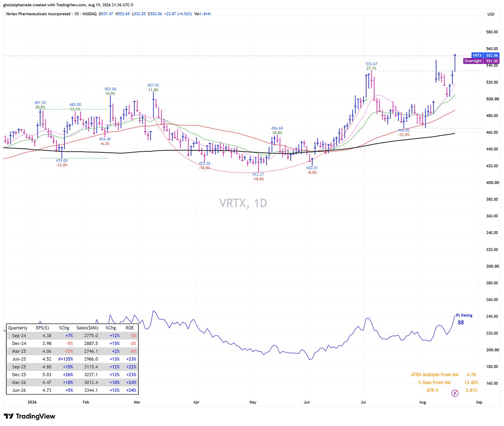
Task: Click the ROE column header
Action: pyautogui.click(x=129, y=328)
